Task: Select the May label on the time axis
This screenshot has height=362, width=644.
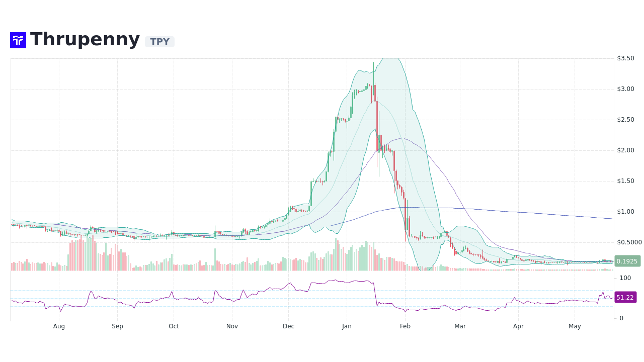Action: click(575, 326)
